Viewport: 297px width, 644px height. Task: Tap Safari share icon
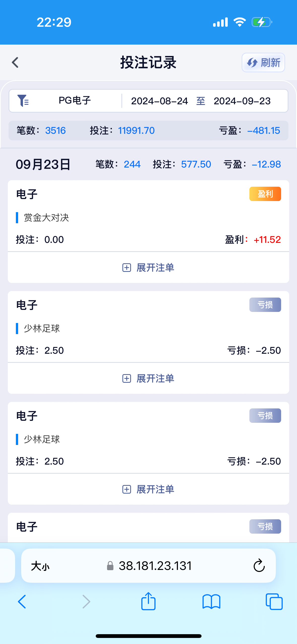(148, 601)
